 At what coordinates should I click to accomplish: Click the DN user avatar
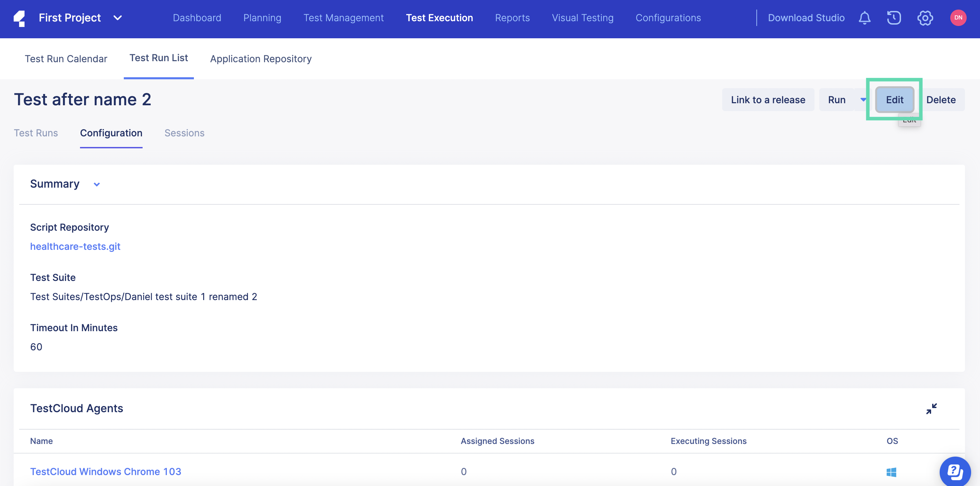pyautogui.click(x=958, y=18)
